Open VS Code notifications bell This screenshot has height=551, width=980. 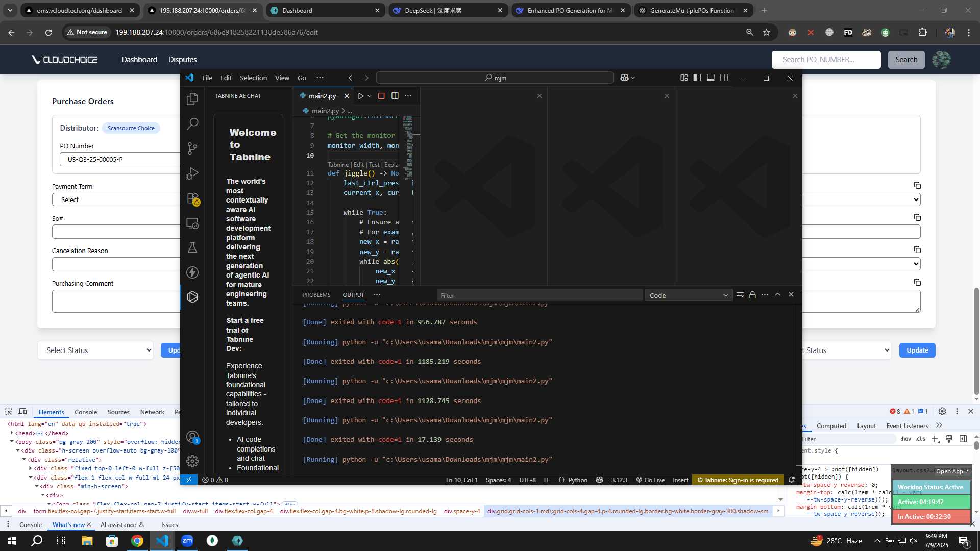tap(792, 480)
